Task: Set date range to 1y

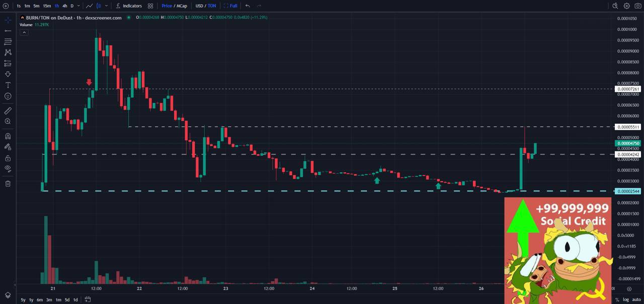Action: coord(31,300)
